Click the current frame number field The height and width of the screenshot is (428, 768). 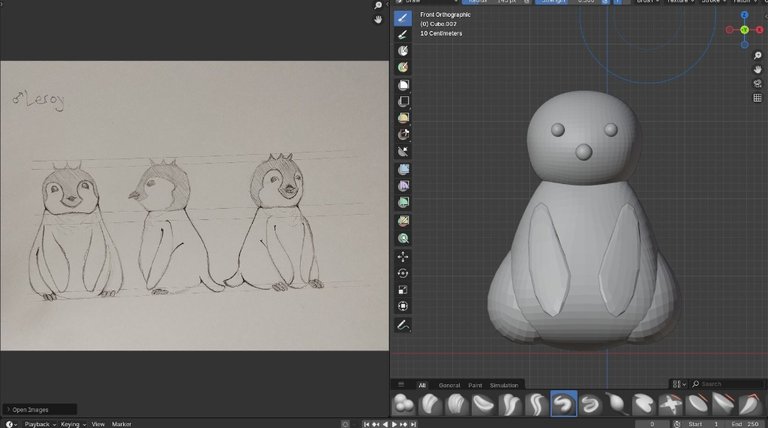click(652, 424)
